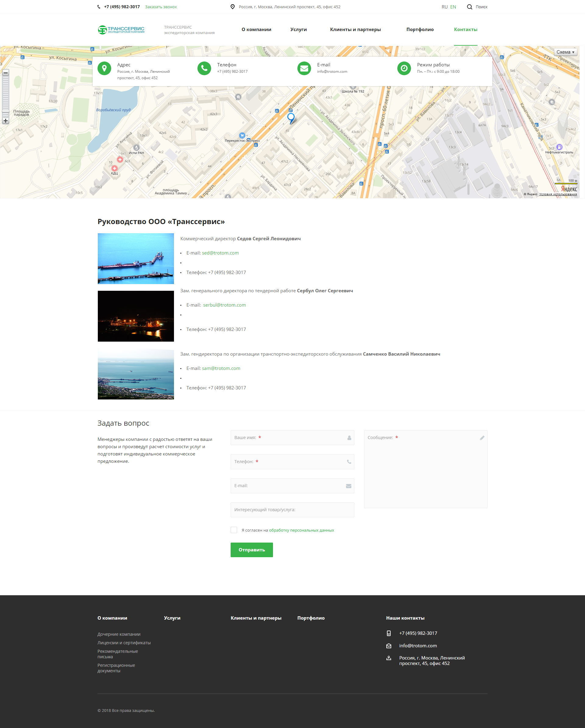Click the night port lights photo
Screen dimensions: 585x728
click(x=136, y=316)
